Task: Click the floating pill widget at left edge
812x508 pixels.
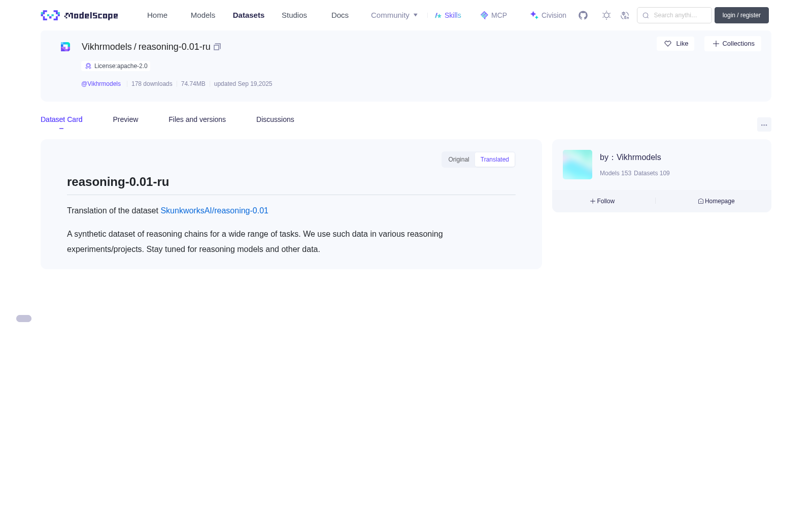Action: point(24,319)
